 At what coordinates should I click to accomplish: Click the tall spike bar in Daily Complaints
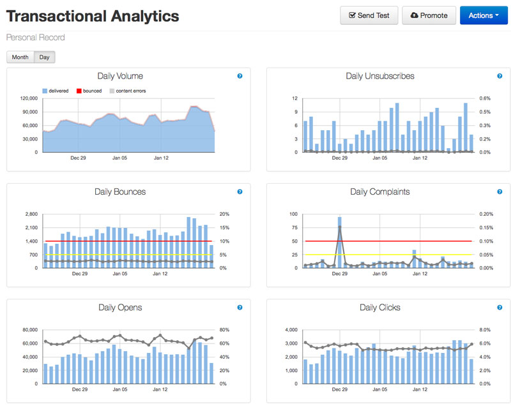coord(339,243)
